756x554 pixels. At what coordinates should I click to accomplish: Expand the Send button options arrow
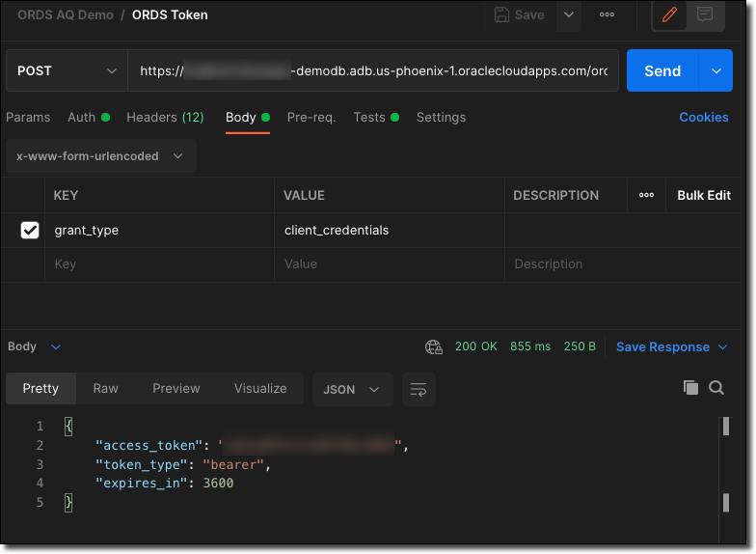tap(716, 71)
